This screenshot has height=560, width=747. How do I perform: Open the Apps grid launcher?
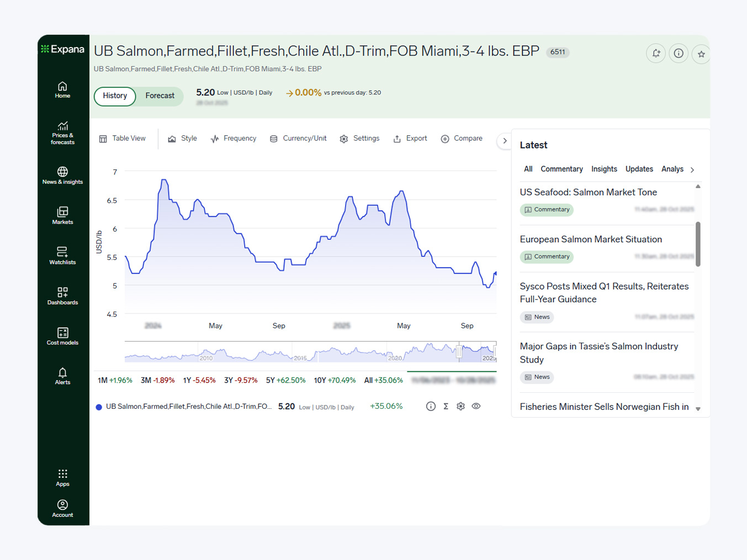click(62, 478)
